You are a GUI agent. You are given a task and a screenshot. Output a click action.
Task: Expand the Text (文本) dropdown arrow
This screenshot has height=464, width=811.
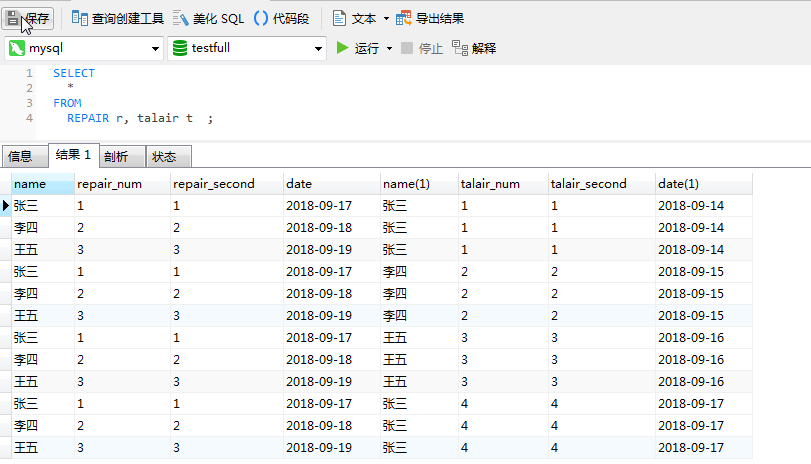(x=386, y=19)
